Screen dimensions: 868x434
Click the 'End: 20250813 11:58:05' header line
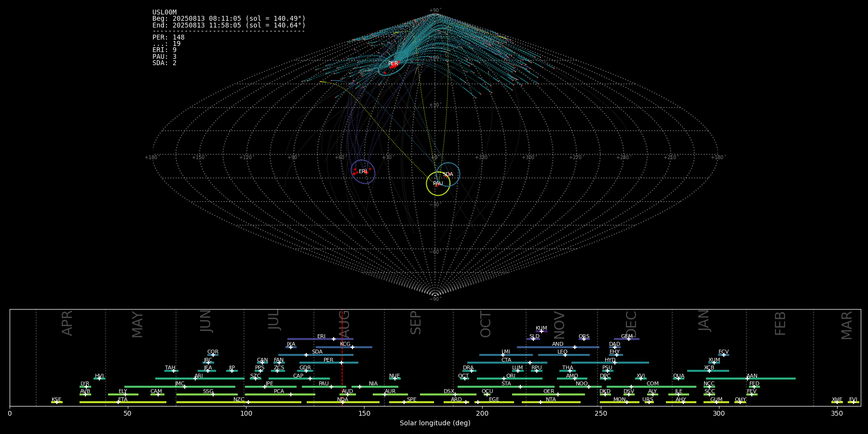click(229, 25)
